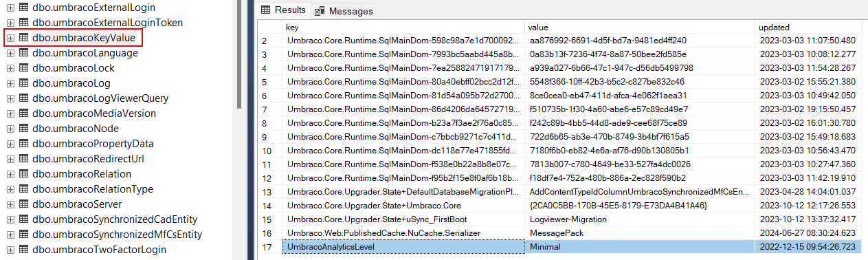Expand the dbo.umbracoMediaVersion node
The width and height of the screenshot is (868, 260).
[10, 113]
